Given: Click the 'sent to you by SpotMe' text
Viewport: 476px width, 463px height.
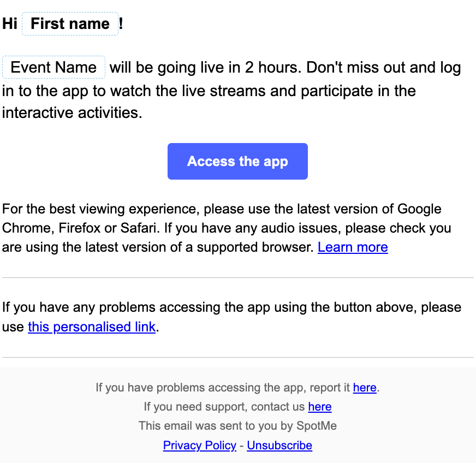Looking at the screenshot, I should [x=237, y=426].
